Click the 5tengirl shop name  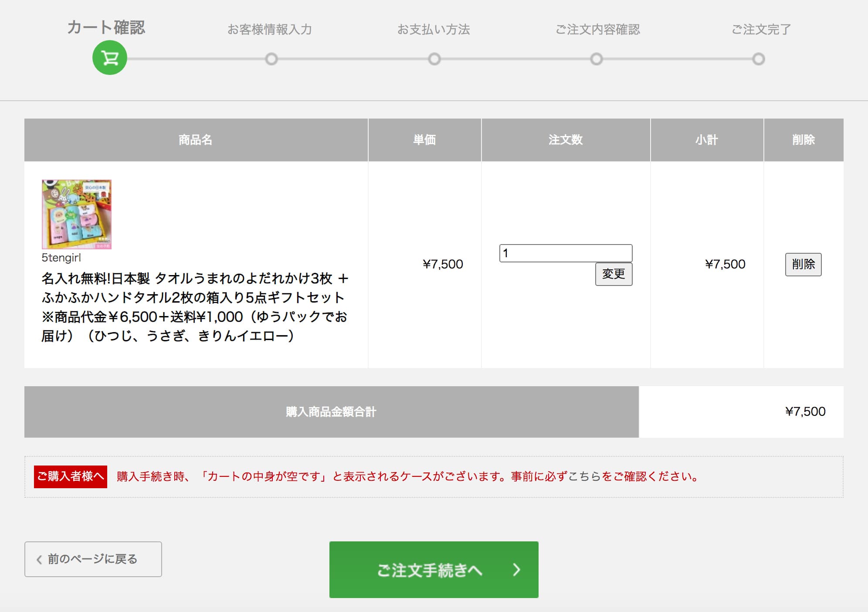61,258
